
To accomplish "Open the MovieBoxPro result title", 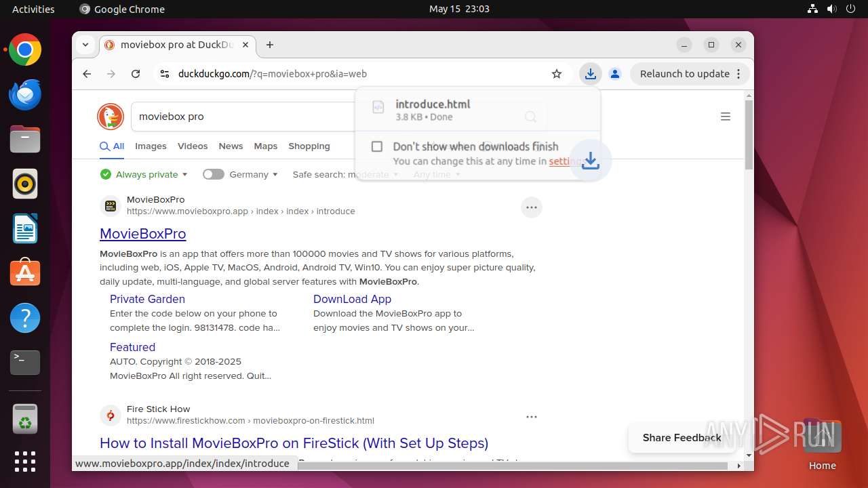I will pyautogui.click(x=143, y=234).
